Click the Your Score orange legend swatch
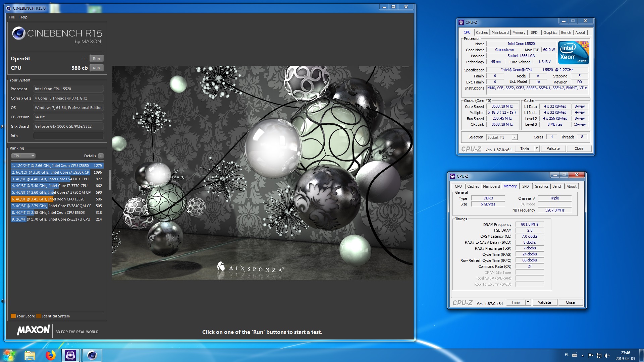 pos(13,316)
